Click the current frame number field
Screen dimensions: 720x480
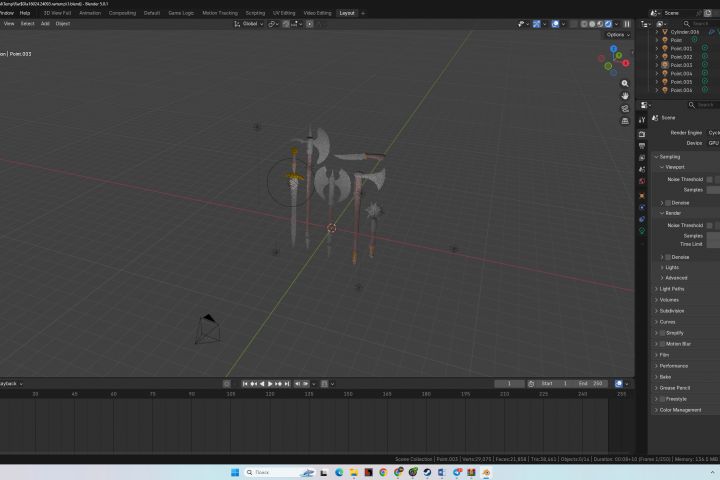pyautogui.click(x=509, y=384)
